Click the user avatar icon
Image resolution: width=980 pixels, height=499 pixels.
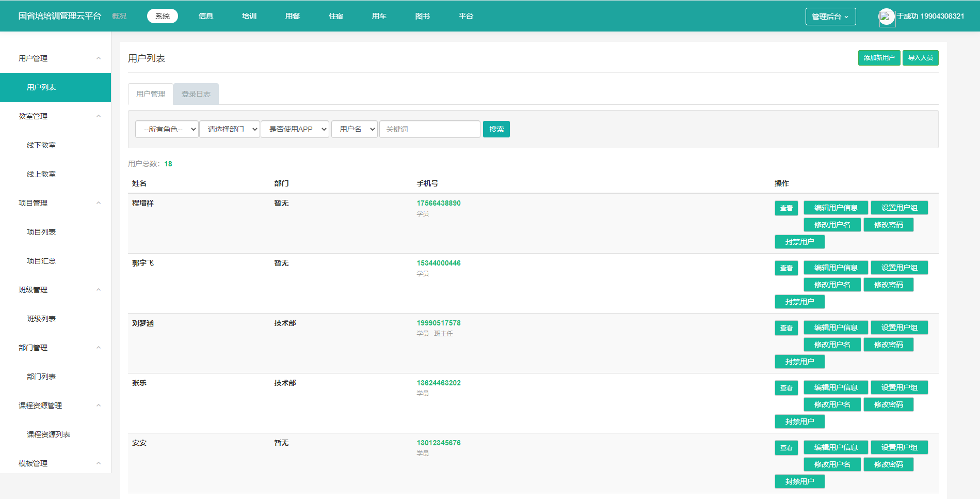tap(886, 17)
